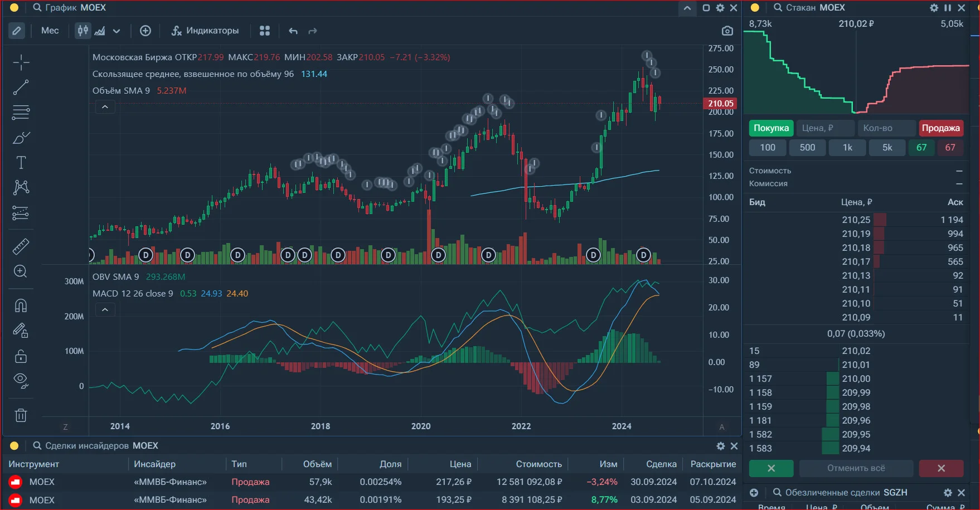Cancel buy orders with the green X button

[x=772, y=468]
